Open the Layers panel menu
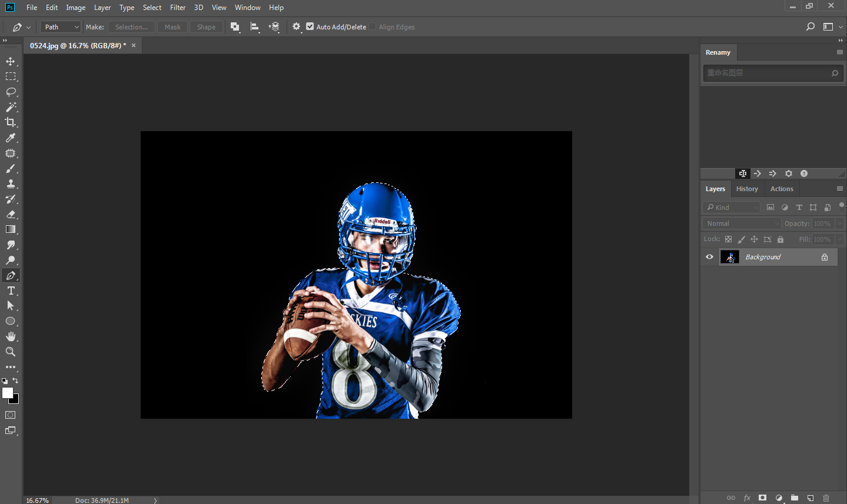Viewport: 847px width, 504px height. [840, 189]
